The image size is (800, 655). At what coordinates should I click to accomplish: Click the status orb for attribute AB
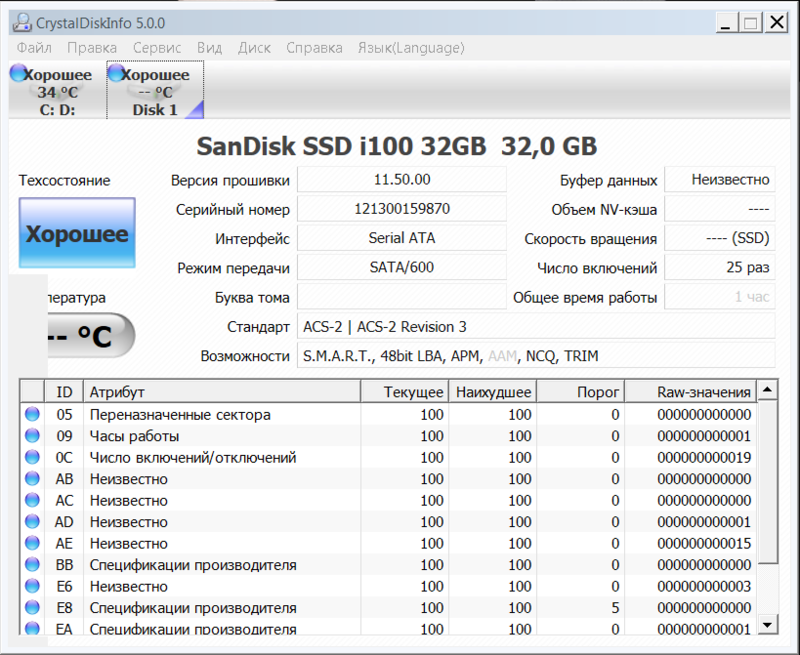32,478
